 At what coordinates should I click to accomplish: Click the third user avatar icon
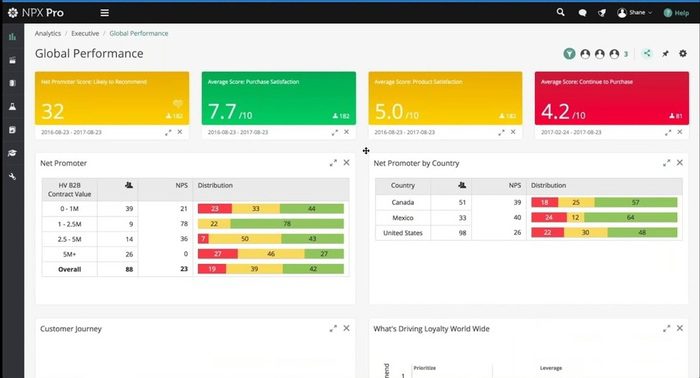[x=614, y=54]
